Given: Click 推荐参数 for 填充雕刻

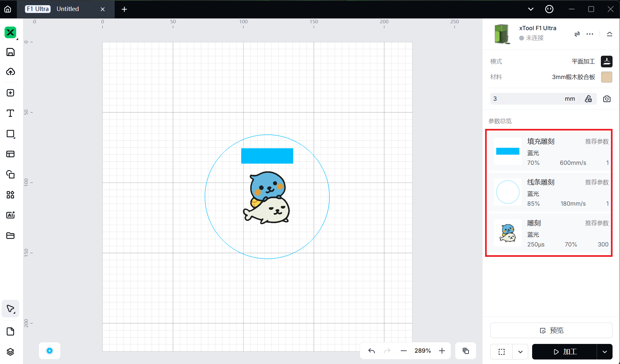Looking at the screenshot, I should (597, 142).
